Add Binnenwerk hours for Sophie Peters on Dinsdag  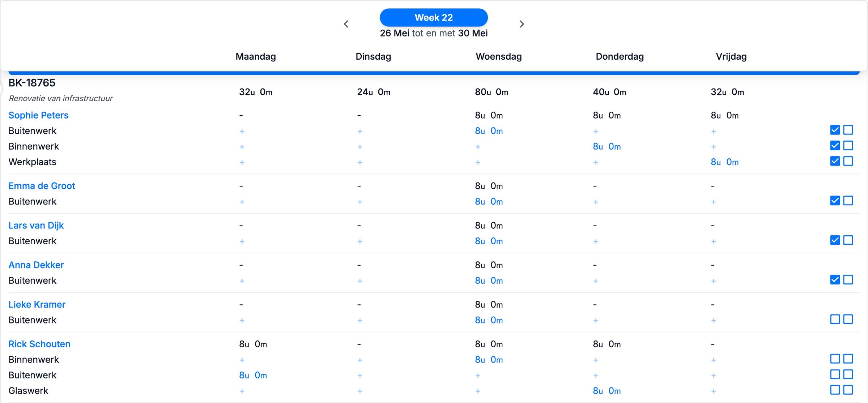pos(360,147)
